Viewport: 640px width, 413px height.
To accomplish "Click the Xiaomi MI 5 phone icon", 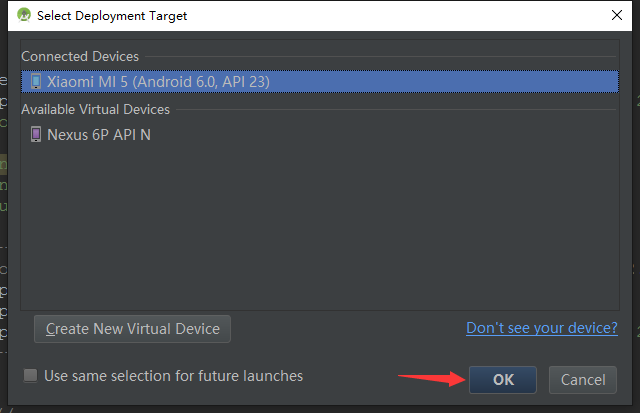I will (36, 81).
